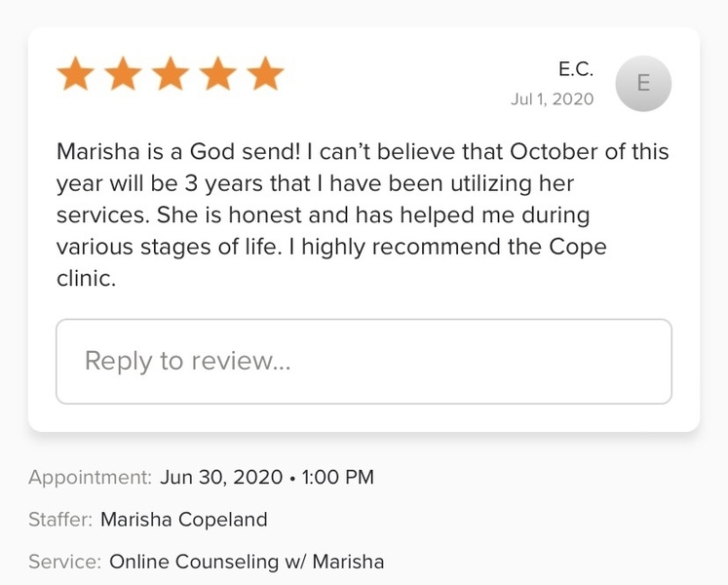Open the gray "E" reviewer avatar
Screen dimensions: 728x585
point(643,84)
